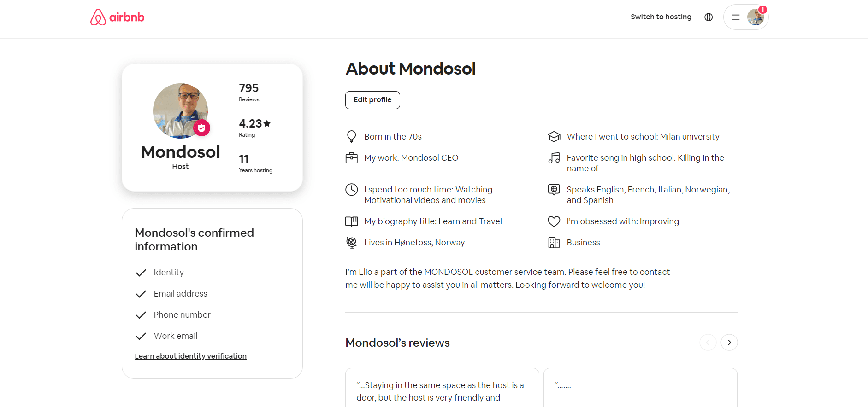Screen dimensions: 868x407
Task: Click the star icon beside the 4.23 rating
Action: click(267, 123)
